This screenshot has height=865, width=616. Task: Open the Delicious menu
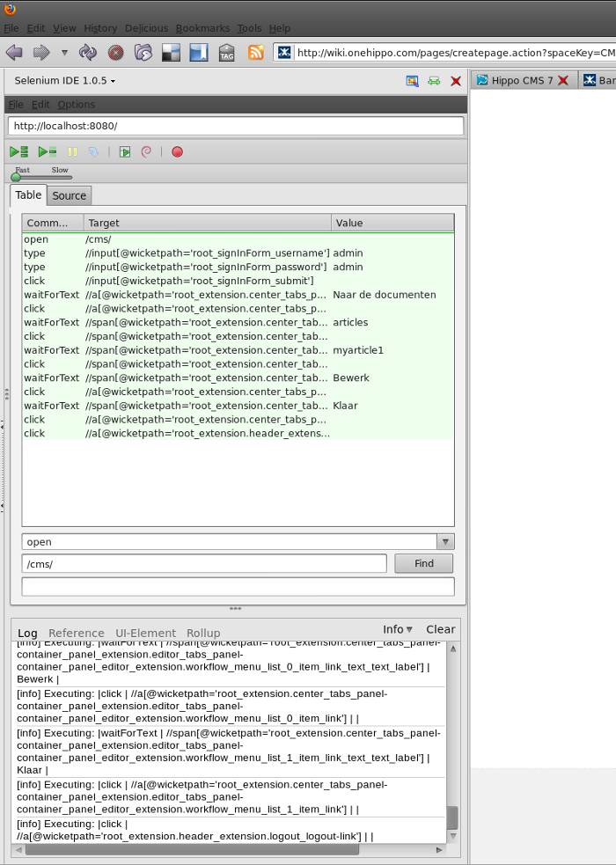147,28
